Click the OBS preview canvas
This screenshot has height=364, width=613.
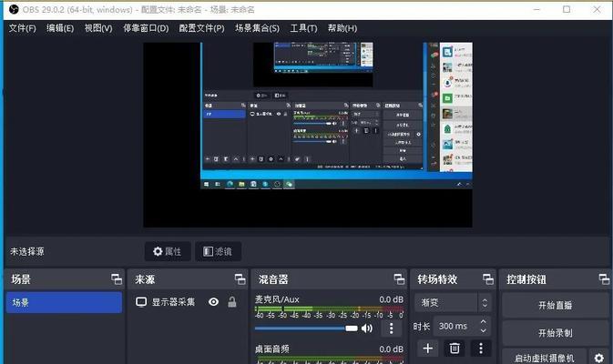click(x=308, y=135)
